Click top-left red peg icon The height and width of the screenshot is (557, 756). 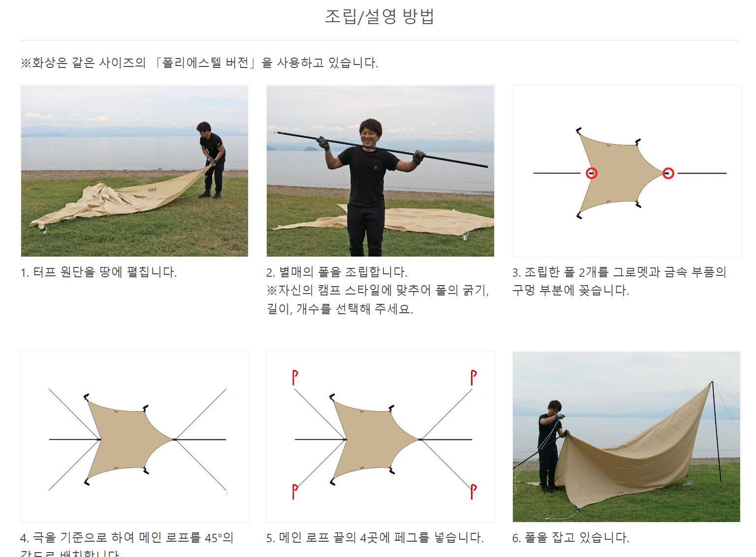[x=295, y=378]
